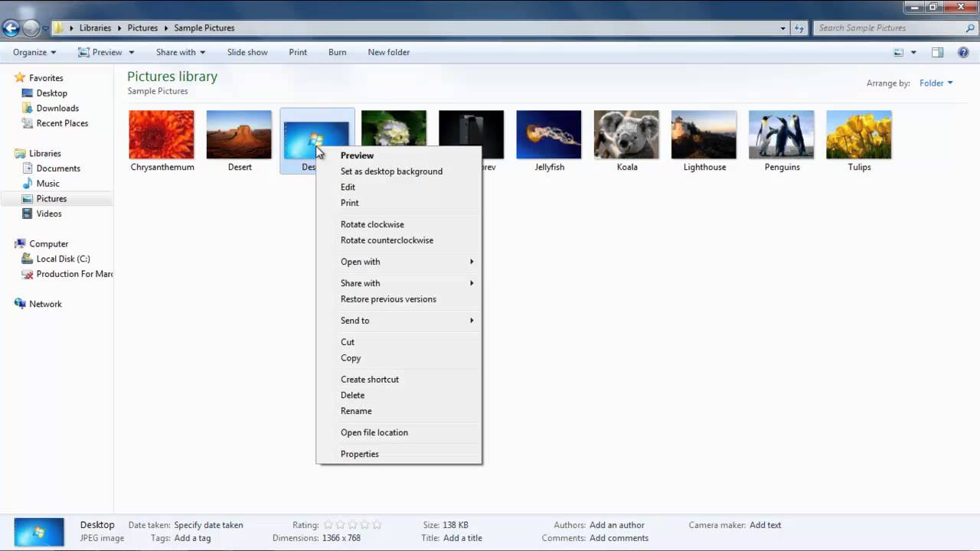The image size is (980, 551).
Task: Click the Change your view icon
Action: click(899, 52)
